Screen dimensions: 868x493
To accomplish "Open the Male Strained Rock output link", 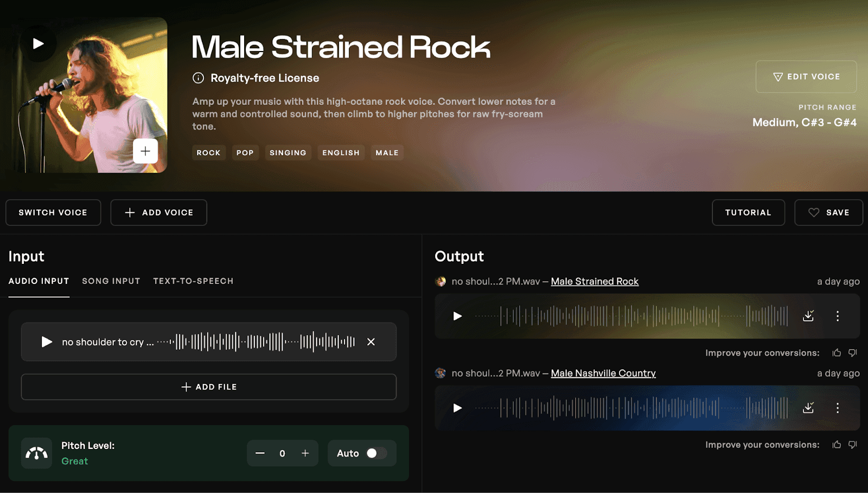I will coord(595,281).
